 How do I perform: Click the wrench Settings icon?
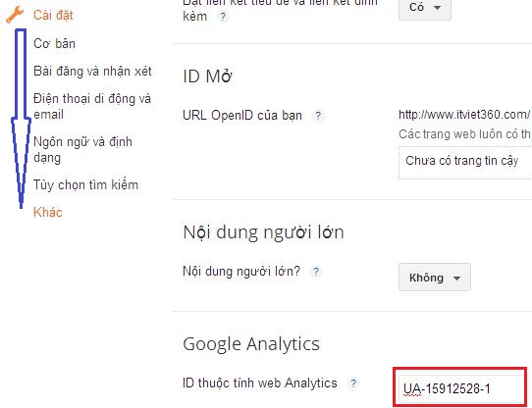coord(15,15)
